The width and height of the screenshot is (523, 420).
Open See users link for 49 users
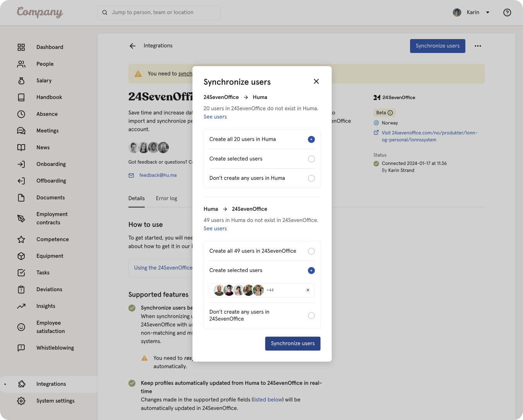point(215,229)
